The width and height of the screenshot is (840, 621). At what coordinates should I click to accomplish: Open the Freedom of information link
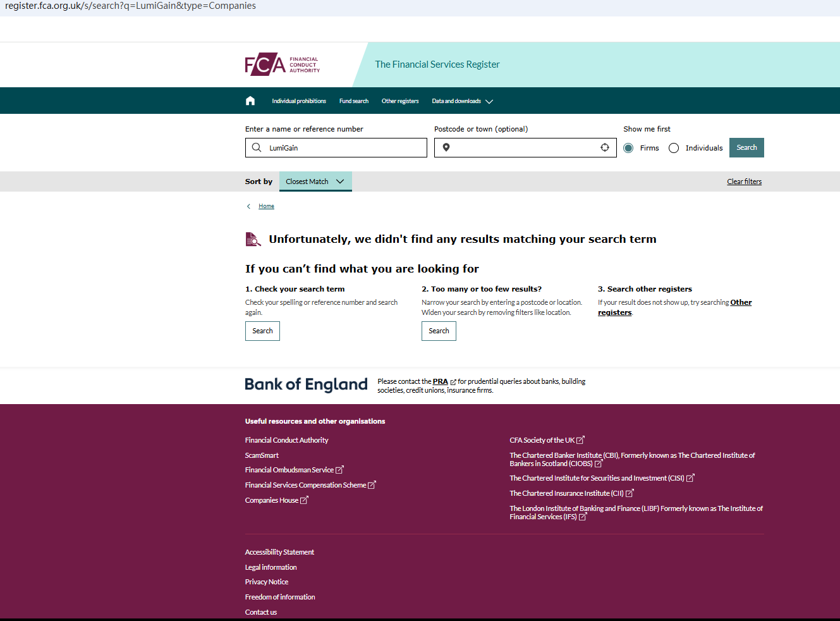280,597
